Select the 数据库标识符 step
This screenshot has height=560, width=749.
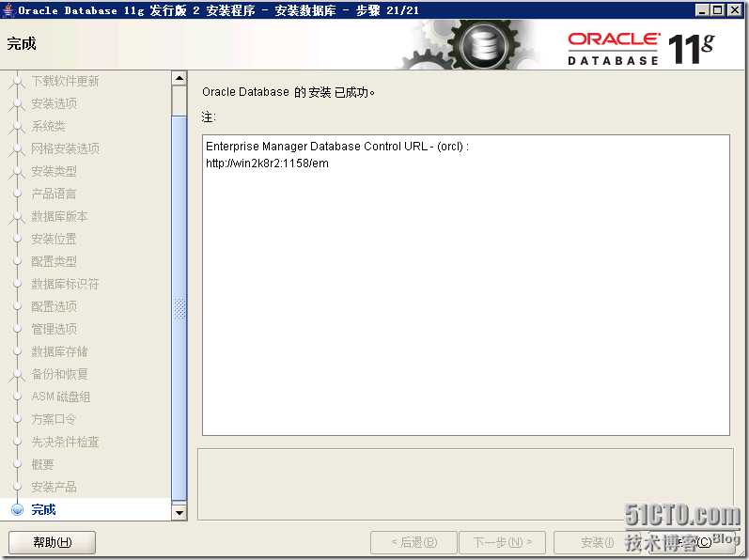pyautogui.click(x=65, y=284)
